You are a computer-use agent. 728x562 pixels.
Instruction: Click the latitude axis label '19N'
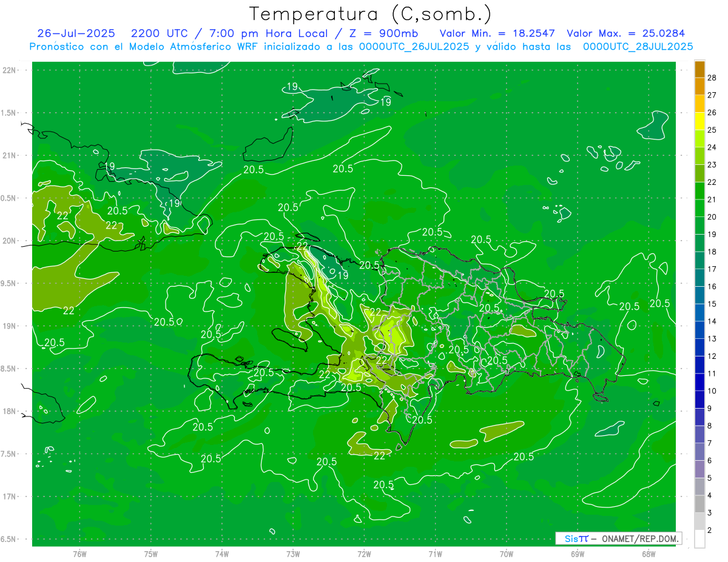10,326
